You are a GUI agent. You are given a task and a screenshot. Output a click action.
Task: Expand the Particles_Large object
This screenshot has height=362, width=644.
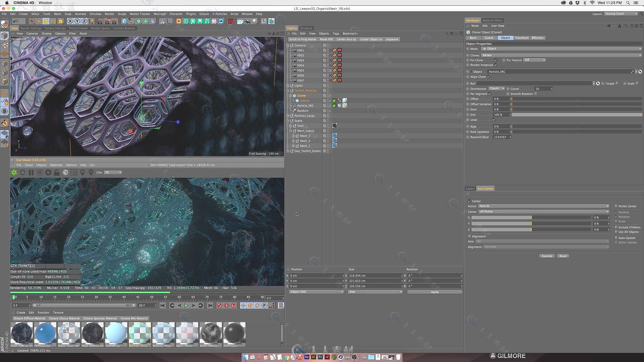pos(288,116)
